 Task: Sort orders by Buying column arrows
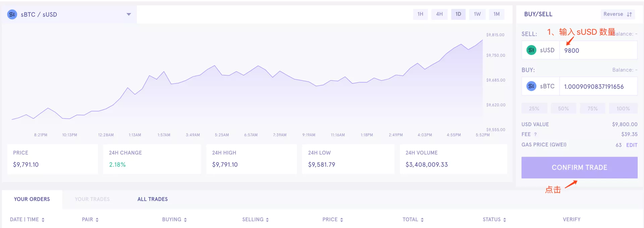click(x=185, y=220)
